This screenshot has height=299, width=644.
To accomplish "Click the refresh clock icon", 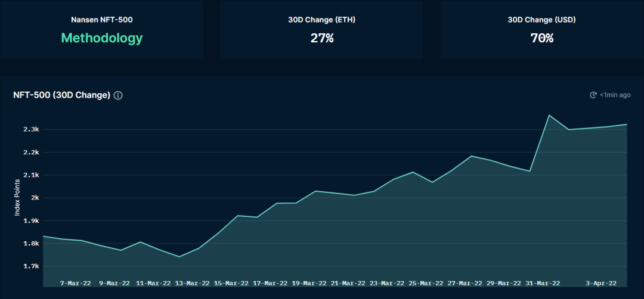I will [x=593, y=95].
